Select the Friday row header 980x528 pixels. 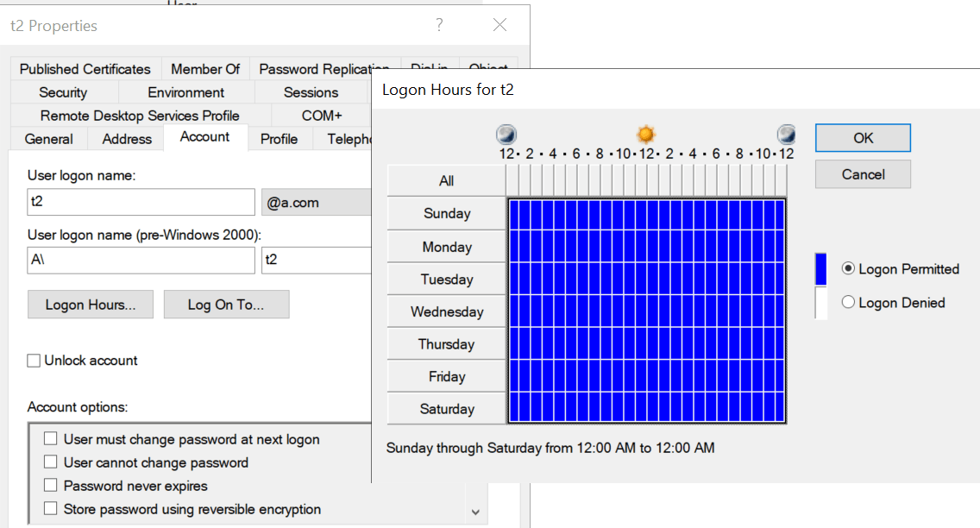446,377
